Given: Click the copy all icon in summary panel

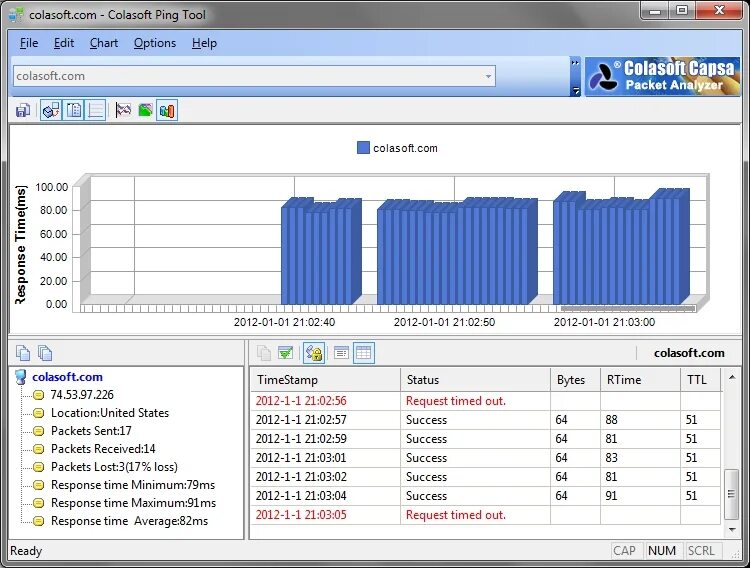Looking at the screenshot, I should tap(45, 353).
